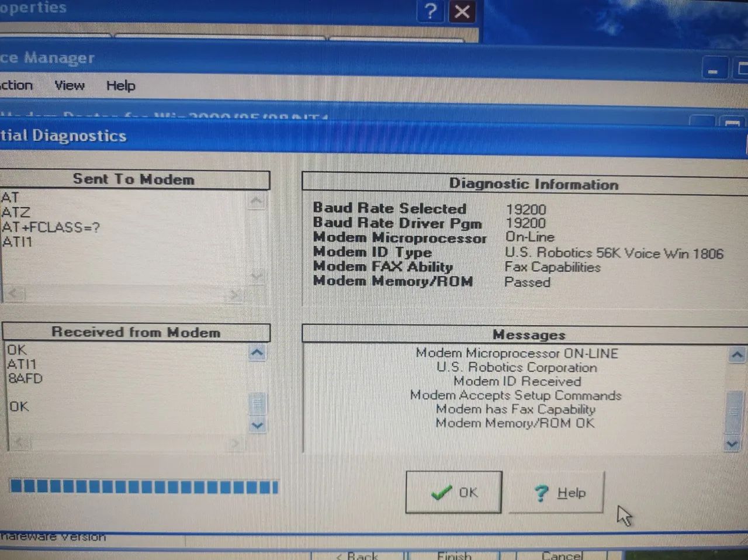Select the ATZ line in Sent To Modem
748x560 pixels.
[16, 212]
